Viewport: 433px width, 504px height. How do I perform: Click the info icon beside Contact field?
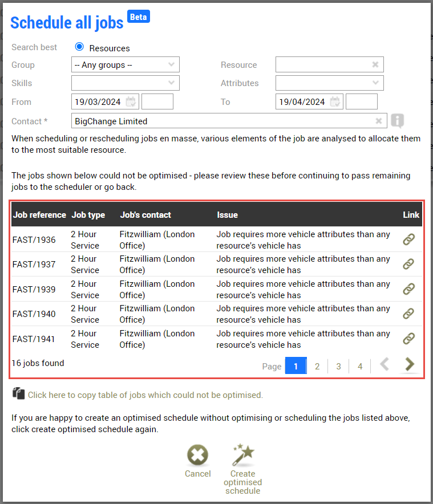(x=398, y=121)
